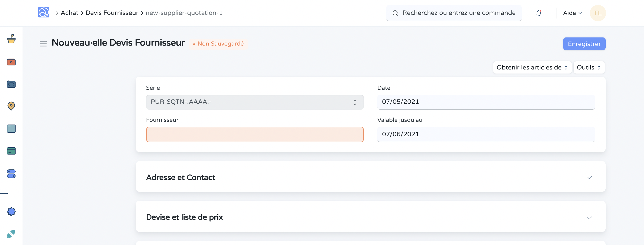Toggle the sidebar with the hamburger icon

point(43,44)
